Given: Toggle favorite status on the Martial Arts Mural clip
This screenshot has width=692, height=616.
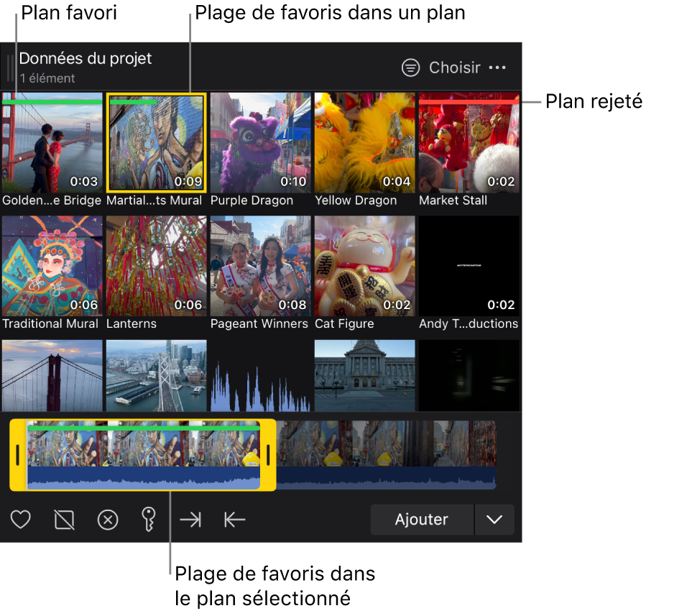Looking at the screenshot, I should (x=156, y=142).
